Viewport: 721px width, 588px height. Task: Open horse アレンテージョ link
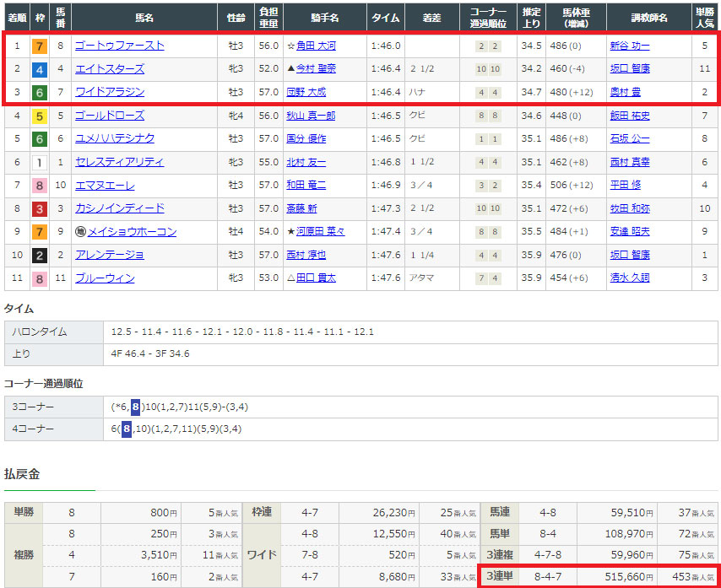pos(110,255)
